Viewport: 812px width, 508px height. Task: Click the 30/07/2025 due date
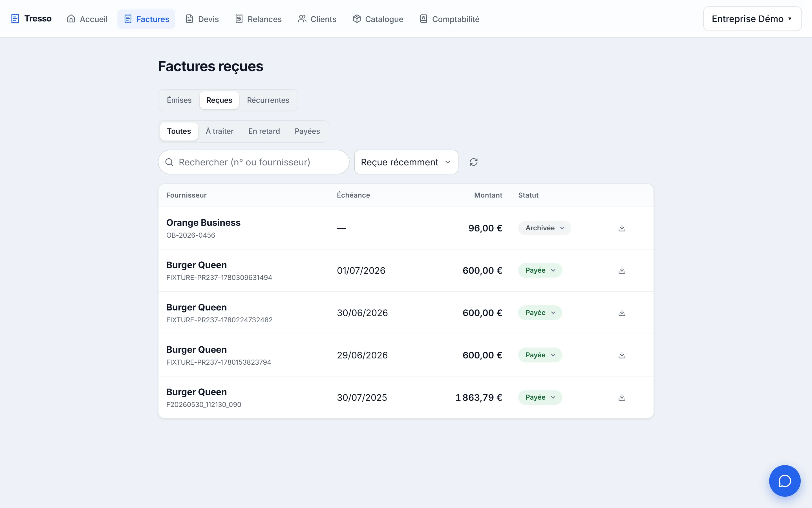[362, 397]
